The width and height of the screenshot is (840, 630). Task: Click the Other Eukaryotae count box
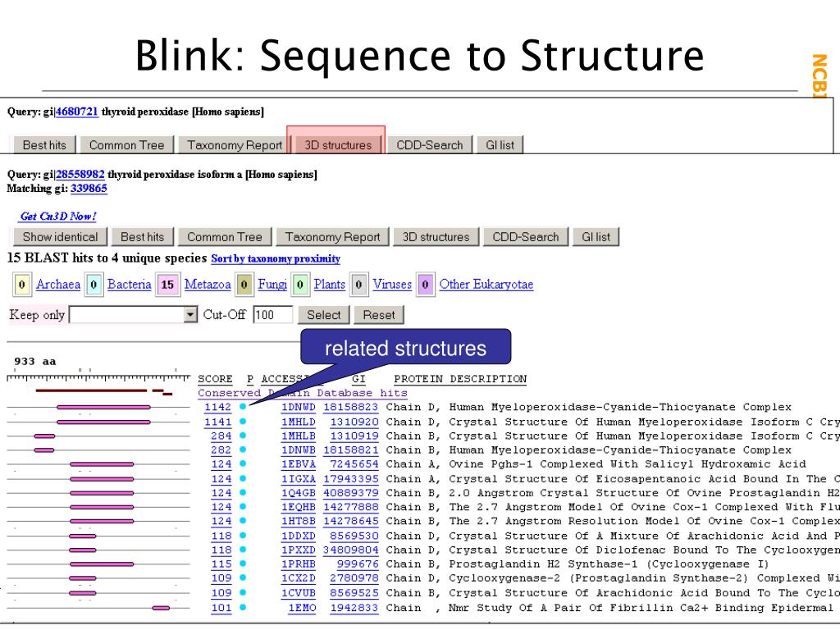pyautogui.click(x=426, y=285)
